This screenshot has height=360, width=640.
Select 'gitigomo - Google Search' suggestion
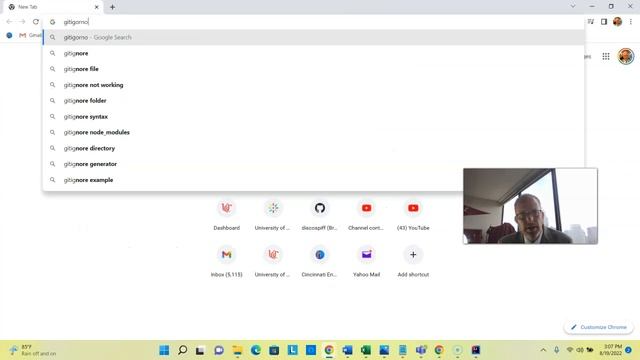point(314,37)
